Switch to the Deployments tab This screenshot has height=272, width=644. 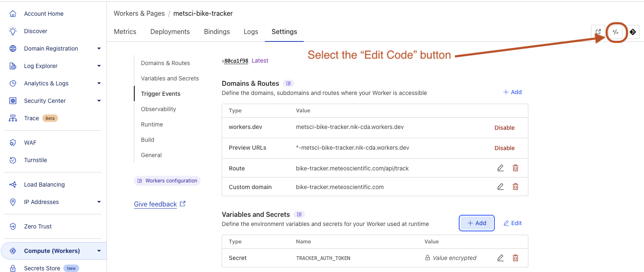[x=170, y=32]
